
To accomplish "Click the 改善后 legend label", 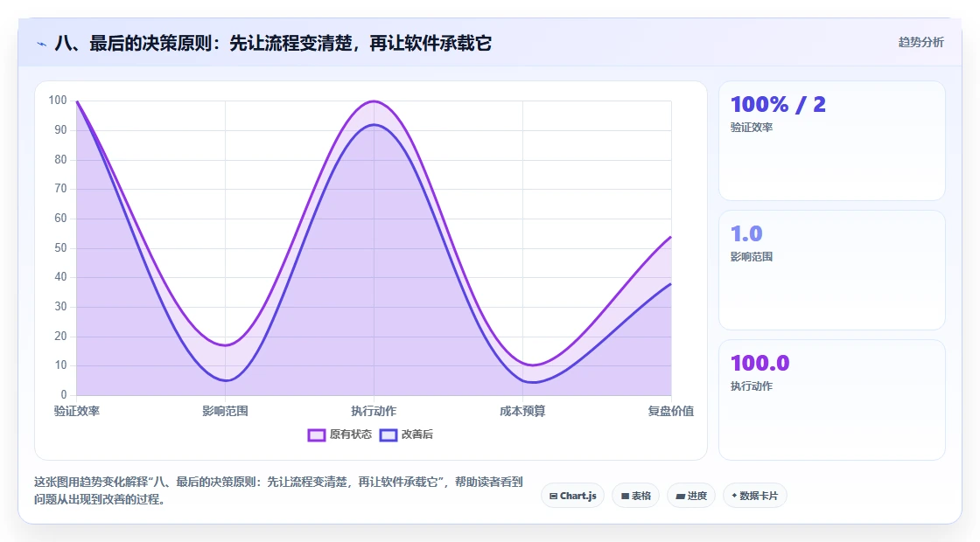I will [416, 434].
